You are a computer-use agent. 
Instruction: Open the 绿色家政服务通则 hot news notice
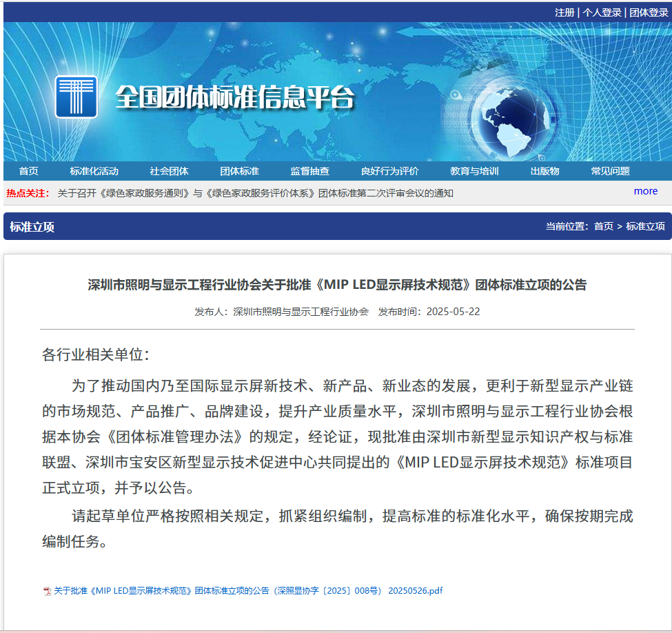click(256, 193)
